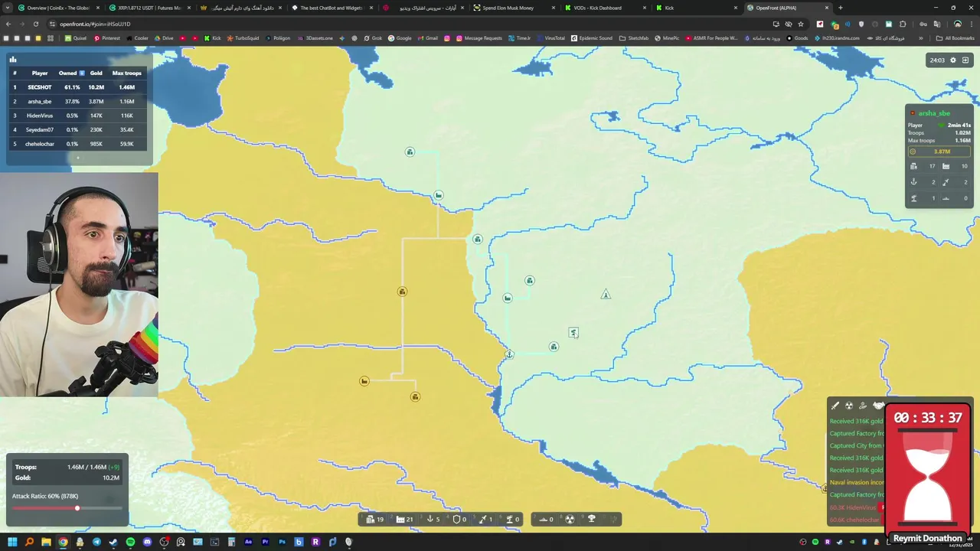The image size is (980, 551).
Task: Select SECSHOT row in leaderboard
Action: (77, 87)
